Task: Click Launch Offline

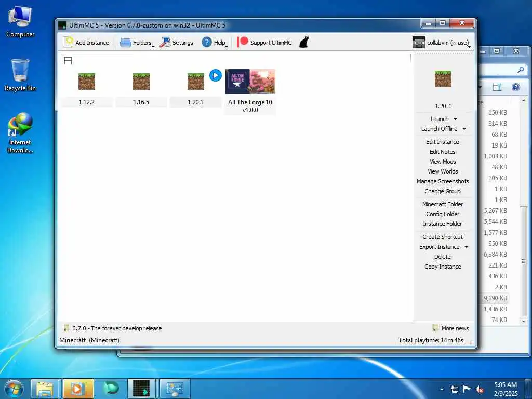Action: point(439,129)
